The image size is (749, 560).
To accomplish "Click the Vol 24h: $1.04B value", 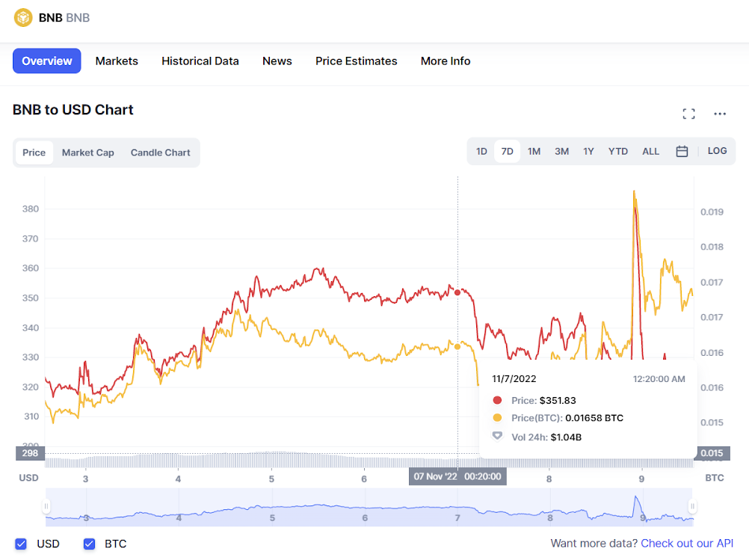I will [x=566, y=437].
